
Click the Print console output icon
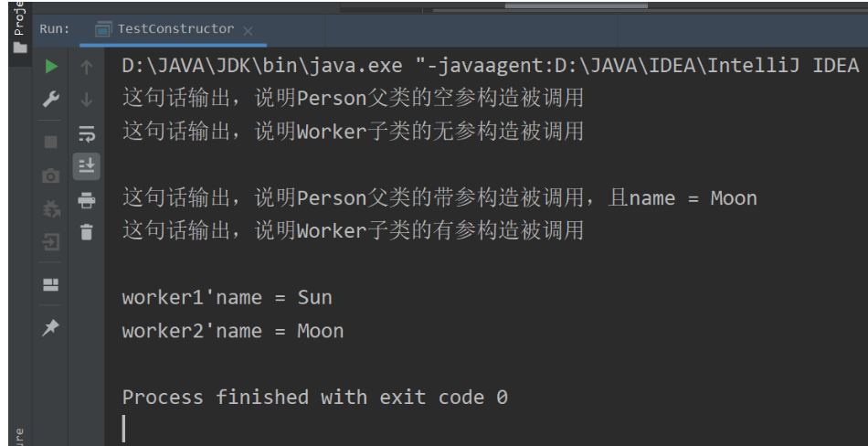(88, 200)
